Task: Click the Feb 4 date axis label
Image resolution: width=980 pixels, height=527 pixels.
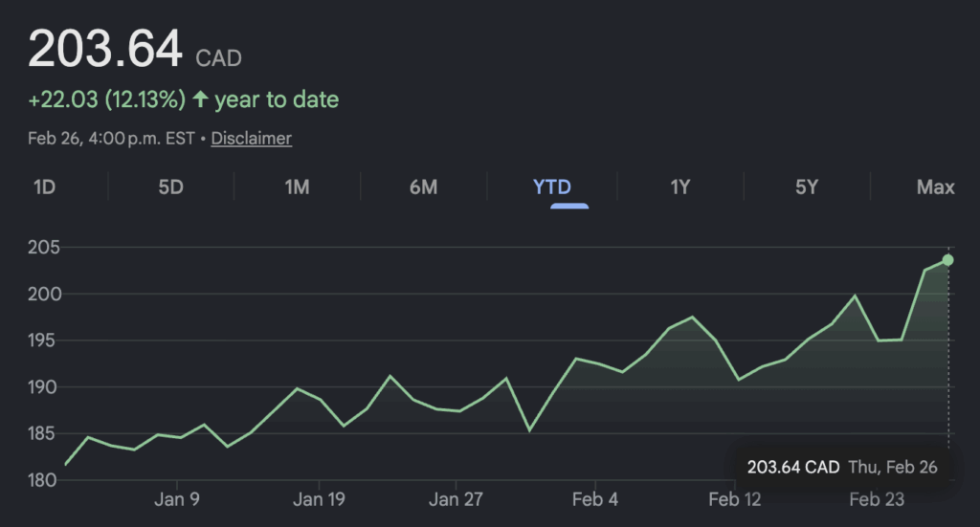Action: 594,499
